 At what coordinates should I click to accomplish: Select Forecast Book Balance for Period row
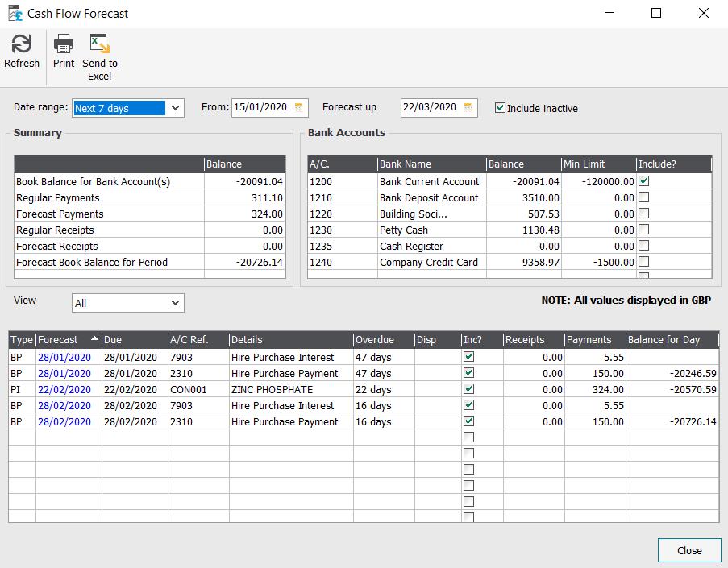click(x=149, y=262)
